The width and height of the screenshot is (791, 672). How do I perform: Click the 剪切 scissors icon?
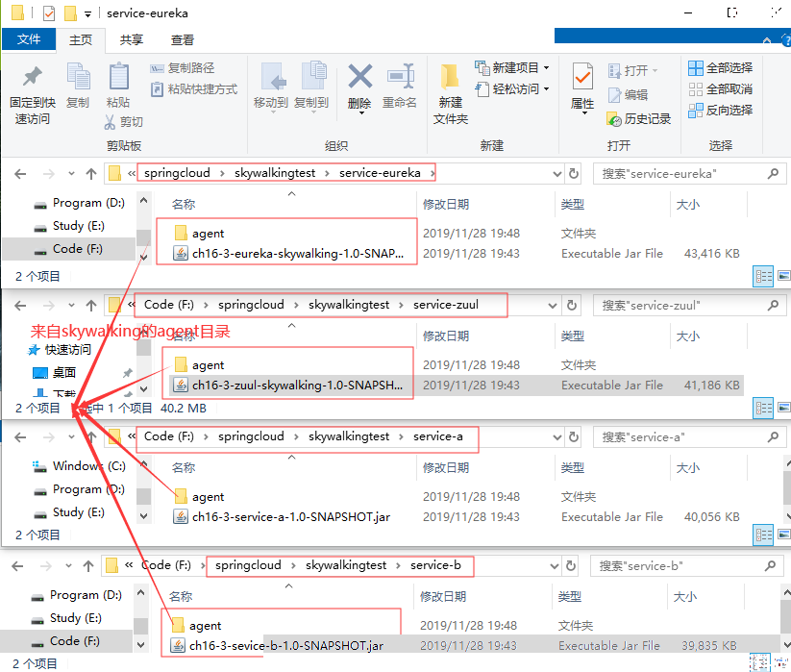click(110, 121)
